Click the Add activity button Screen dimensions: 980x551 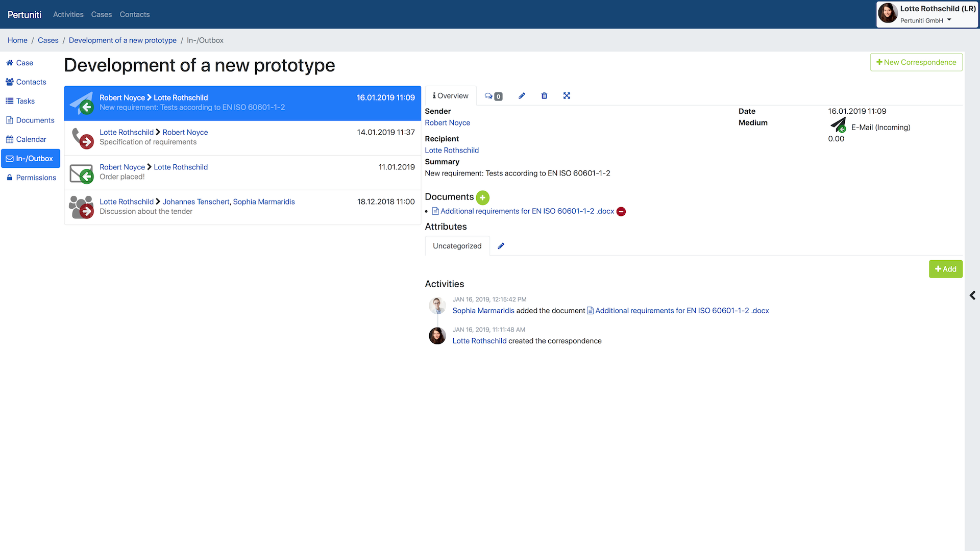pyautogui.click(x=946, y=268)
